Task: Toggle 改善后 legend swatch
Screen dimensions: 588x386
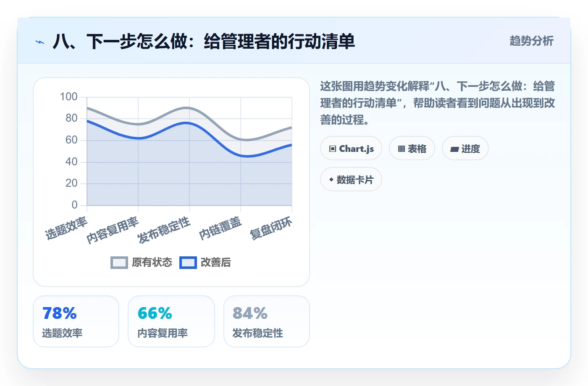Action: pos(188,263)
